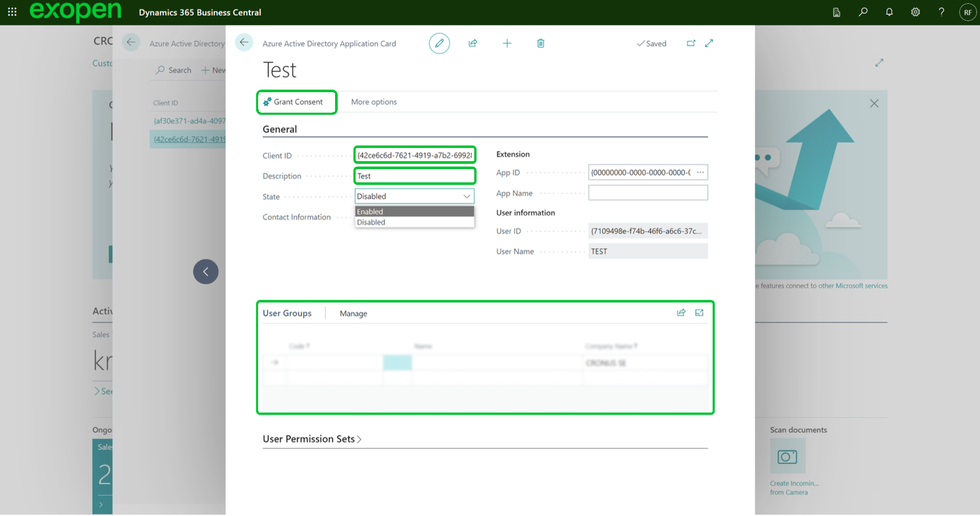Open the app launcher waffle icon
Screen dimensions: 980x516
coord(12,13)
